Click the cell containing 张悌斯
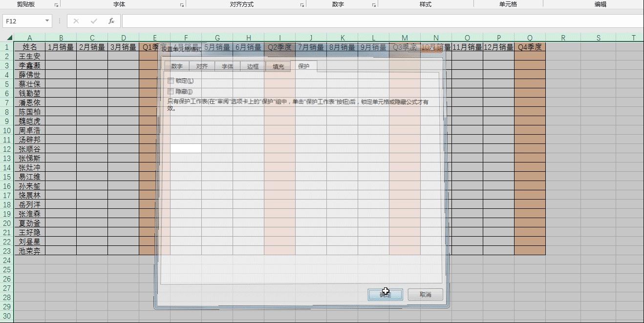The image size is (644, 323). [x=30, y=158]
